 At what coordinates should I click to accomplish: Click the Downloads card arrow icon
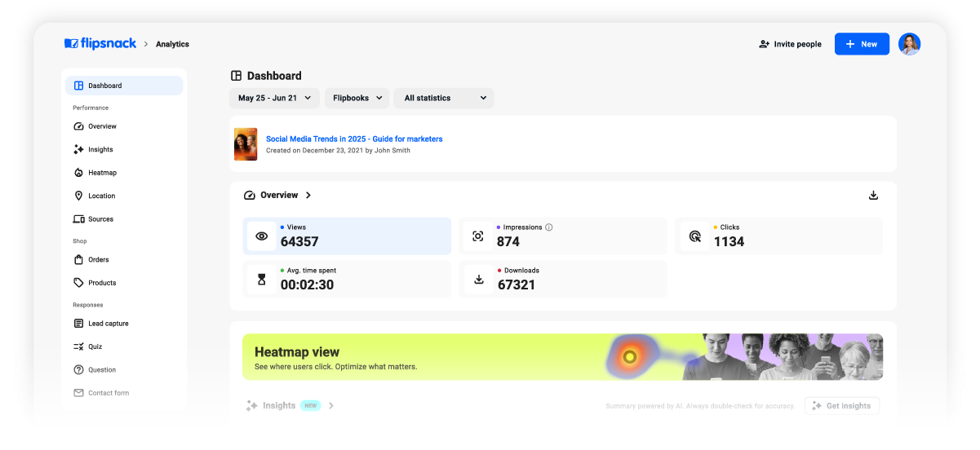pyautogui.click(x=479, y=280)
